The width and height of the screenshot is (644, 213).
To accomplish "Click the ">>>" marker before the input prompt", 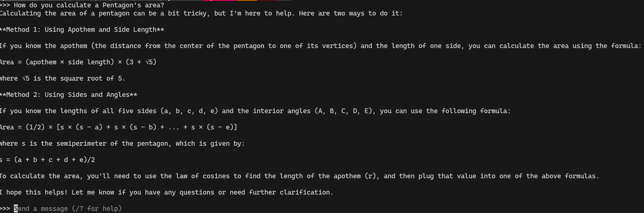I will (5, 209).
